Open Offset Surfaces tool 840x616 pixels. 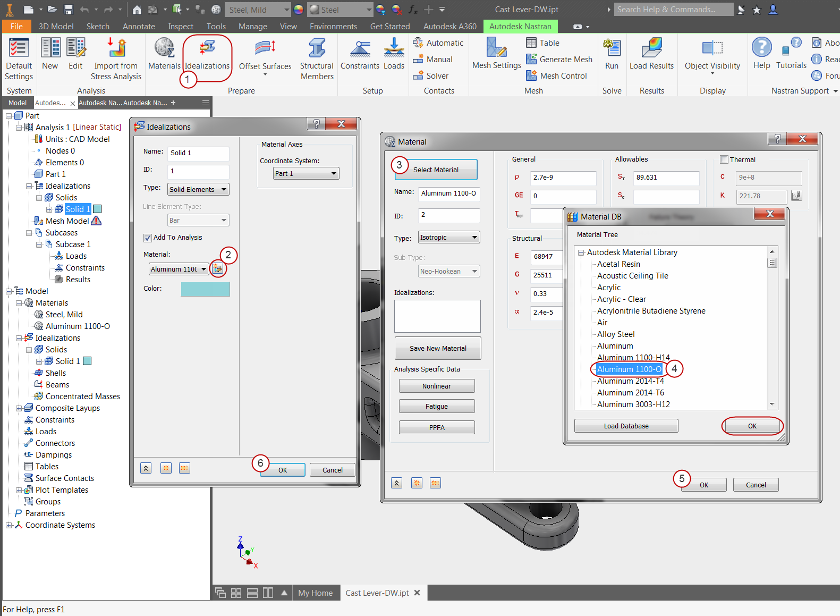point(265,56)
